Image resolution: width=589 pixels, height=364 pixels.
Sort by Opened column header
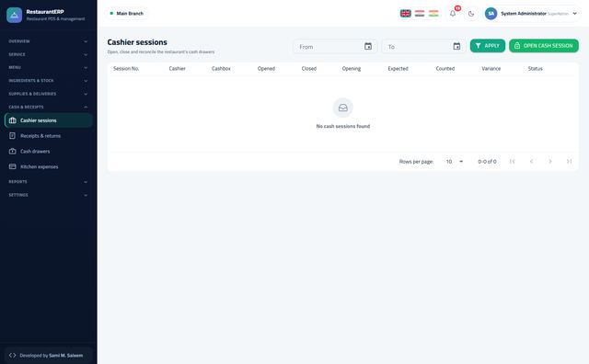click(x=266, y=69)
